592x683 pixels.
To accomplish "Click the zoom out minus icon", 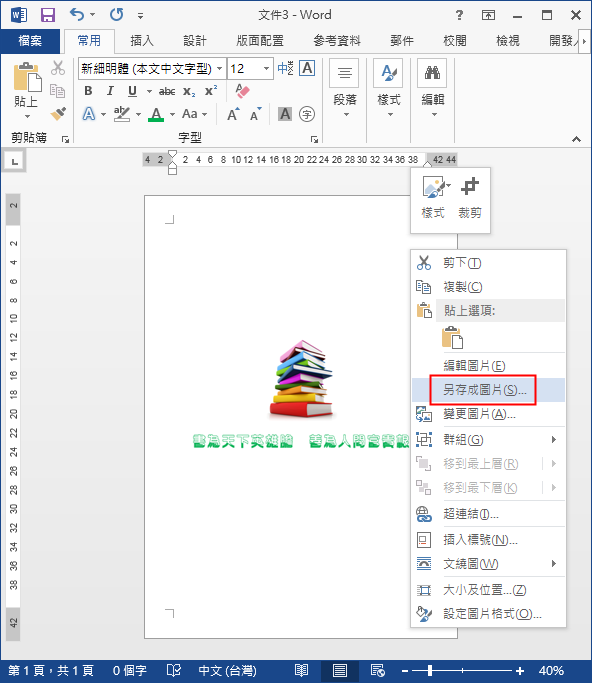I will [405, 670].
